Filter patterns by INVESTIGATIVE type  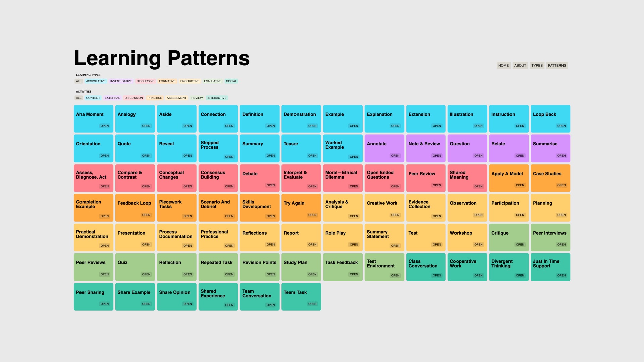121,81
